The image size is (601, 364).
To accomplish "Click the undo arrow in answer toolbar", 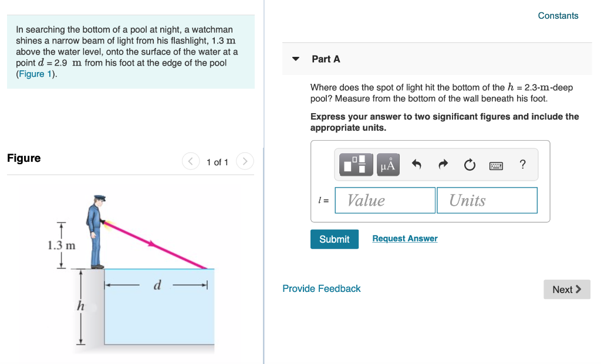I will tap(415, 164).
